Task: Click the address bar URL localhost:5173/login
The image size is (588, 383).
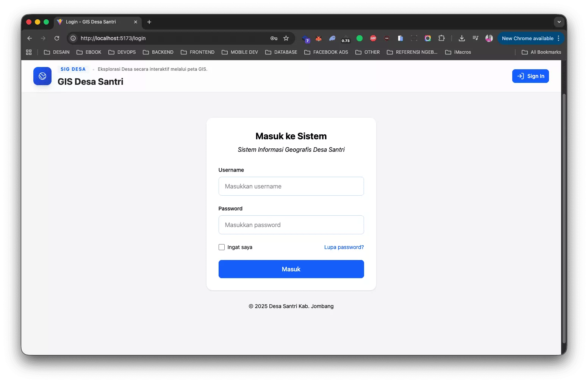Action: pos(113,38)
